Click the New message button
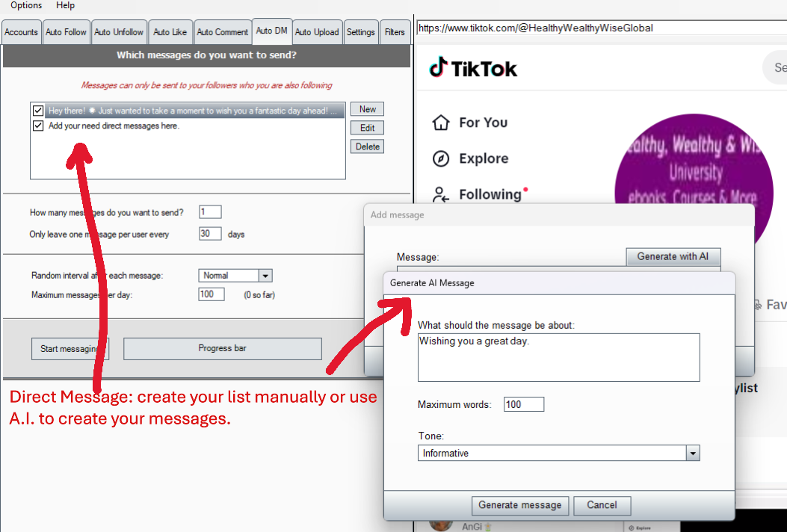This screenshot has height=532, width=787. (x=367, y=109)
